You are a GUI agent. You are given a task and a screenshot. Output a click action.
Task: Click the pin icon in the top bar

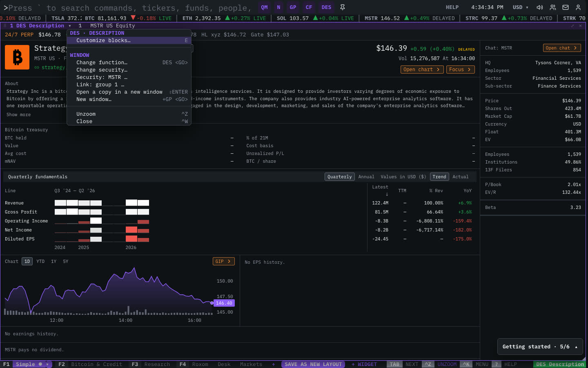click(x=343, y=7)
